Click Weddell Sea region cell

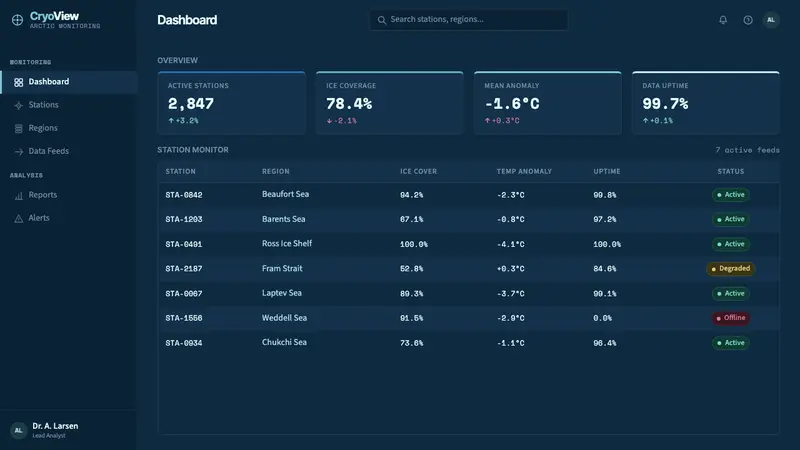pos(284,318)
